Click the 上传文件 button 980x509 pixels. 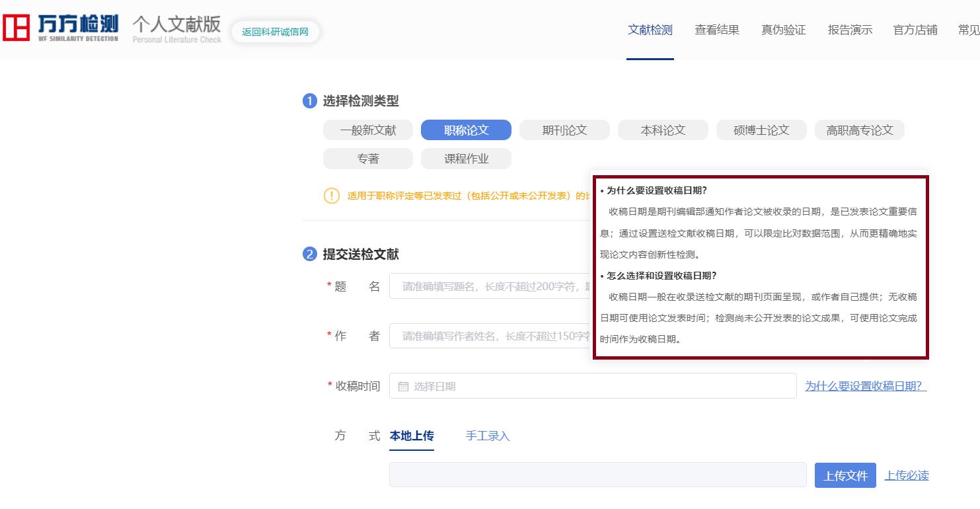click(845, 475)
